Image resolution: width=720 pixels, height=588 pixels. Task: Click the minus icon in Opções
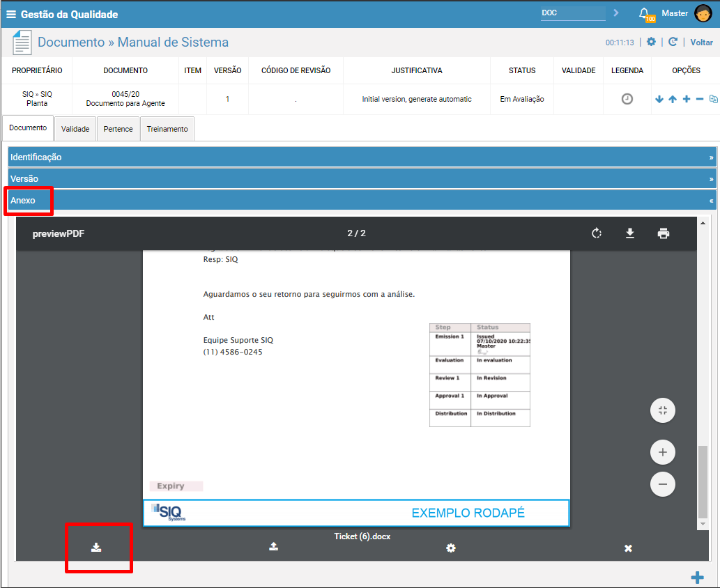point(700,99)
